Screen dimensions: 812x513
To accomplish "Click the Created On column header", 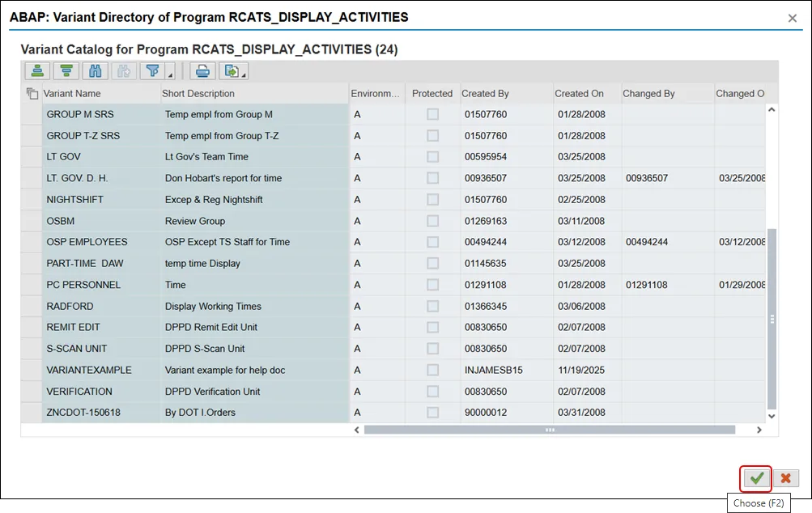I will click(x=579, y=93).
